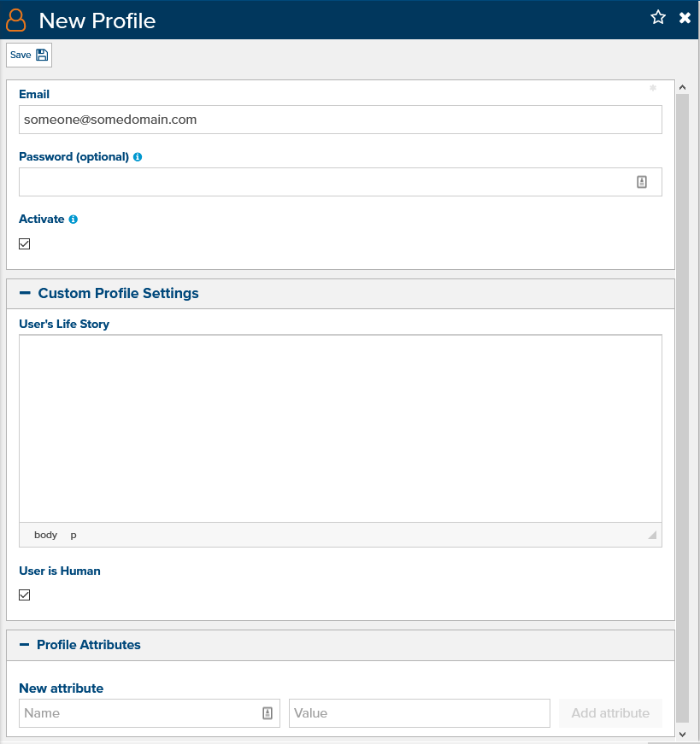Collapse the Custom Profile Settings section
The height and width of the screenshot is (744, 700).
(25, 293)
